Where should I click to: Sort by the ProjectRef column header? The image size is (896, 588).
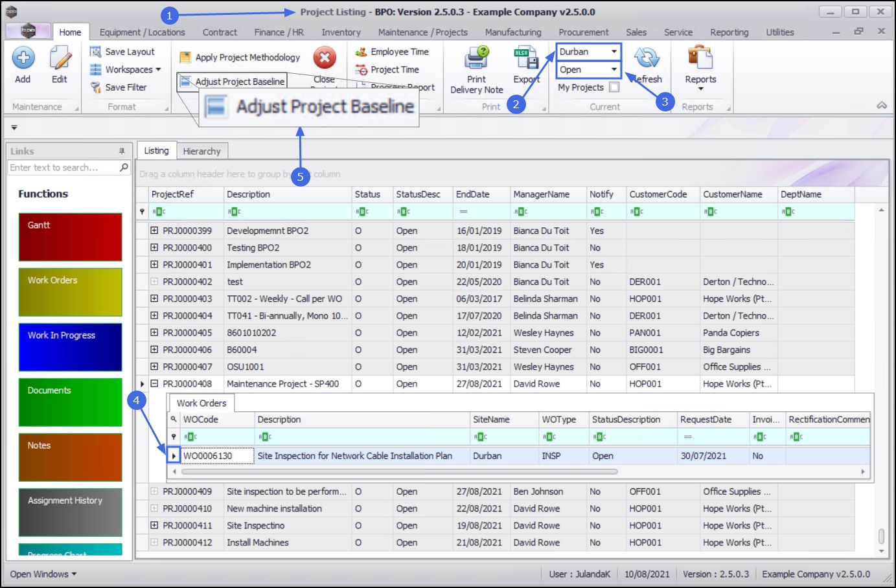point(185,194)
